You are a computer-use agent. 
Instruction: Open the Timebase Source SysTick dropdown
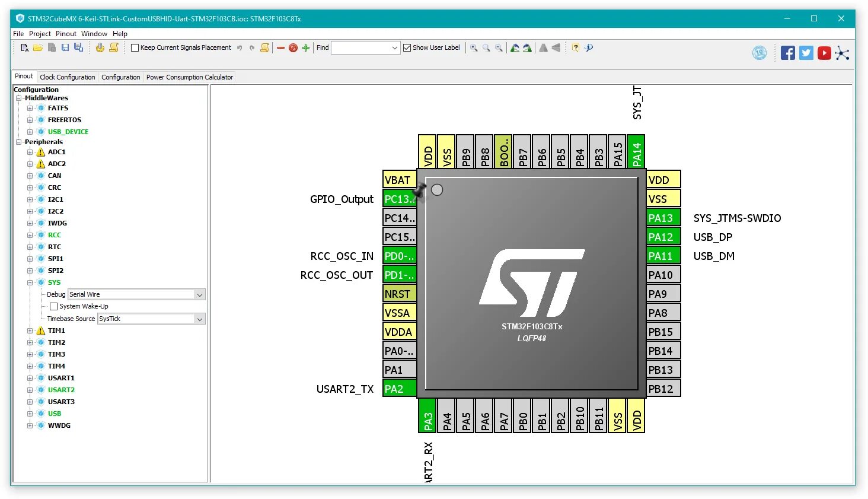pos(200,319)
